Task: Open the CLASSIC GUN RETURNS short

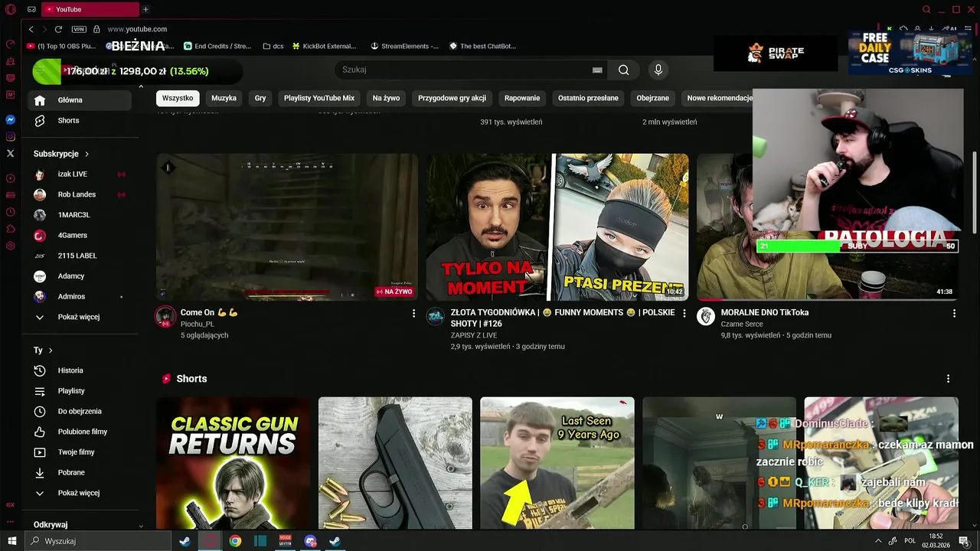Action: [x=234, y=463]
